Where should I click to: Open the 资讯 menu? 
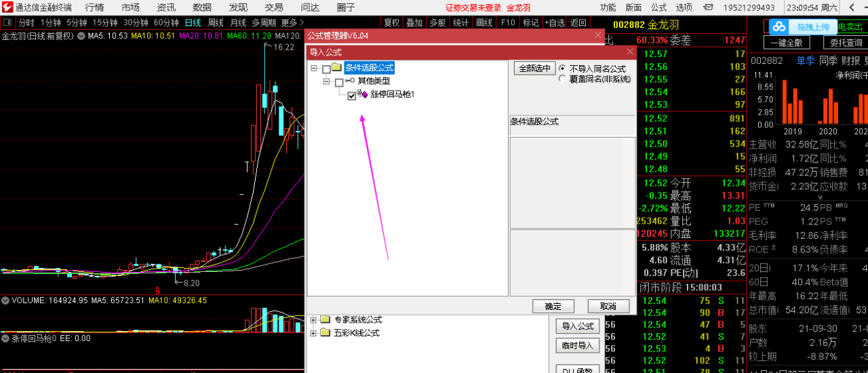coord(166,7)
